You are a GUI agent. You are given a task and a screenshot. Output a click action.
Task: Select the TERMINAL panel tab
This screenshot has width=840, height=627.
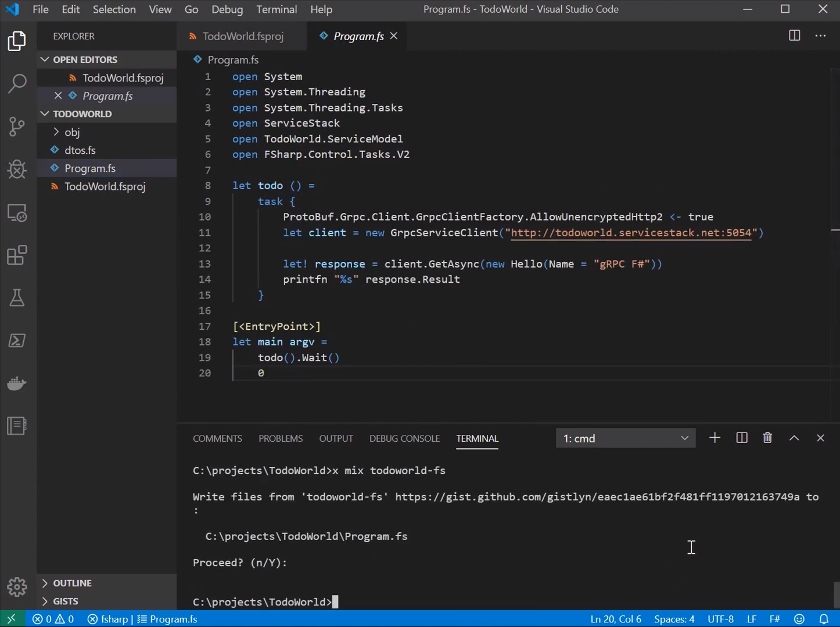pos(477,438)
